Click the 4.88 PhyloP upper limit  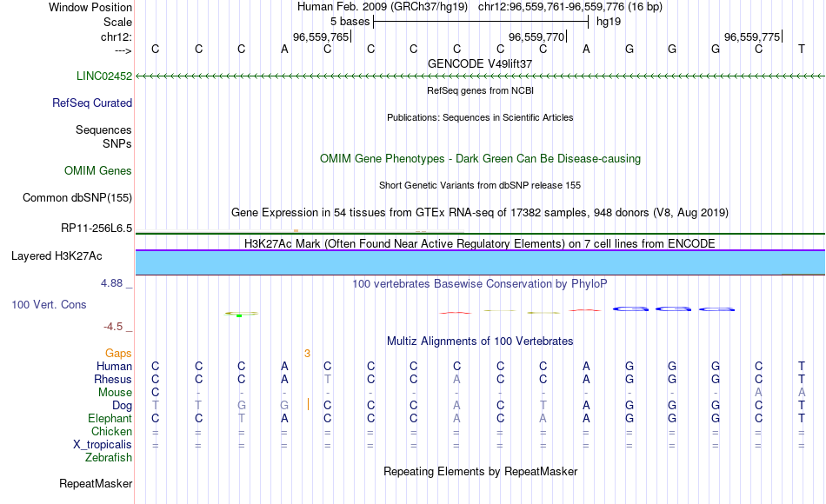111,283
